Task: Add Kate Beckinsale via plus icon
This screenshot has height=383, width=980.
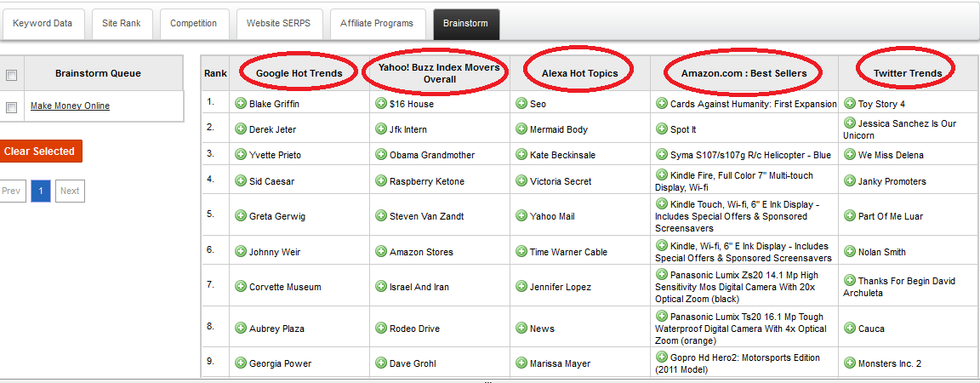Action: (521, 154)
